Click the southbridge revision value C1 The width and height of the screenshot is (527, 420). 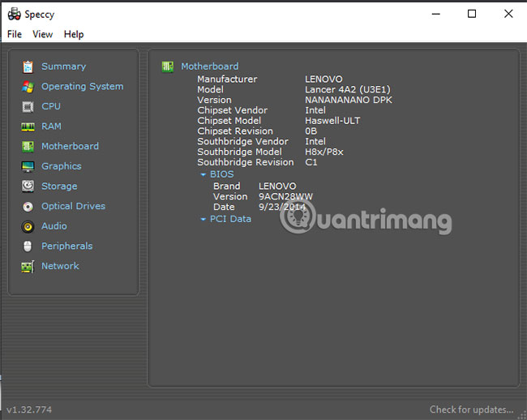(x=311, y=163)
